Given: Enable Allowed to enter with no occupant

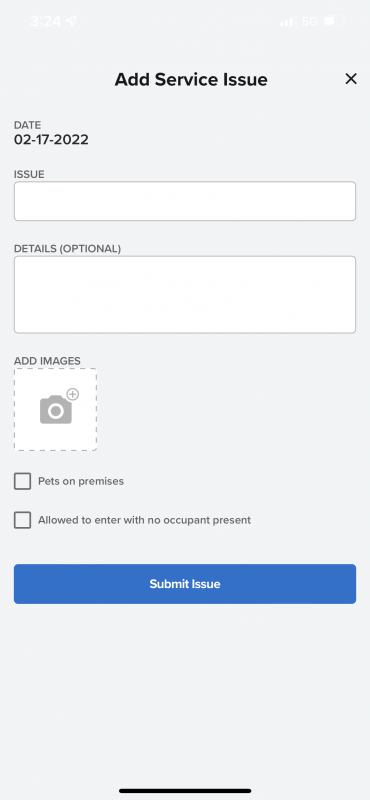Looking at the screenshot, I should click(22, 520).
